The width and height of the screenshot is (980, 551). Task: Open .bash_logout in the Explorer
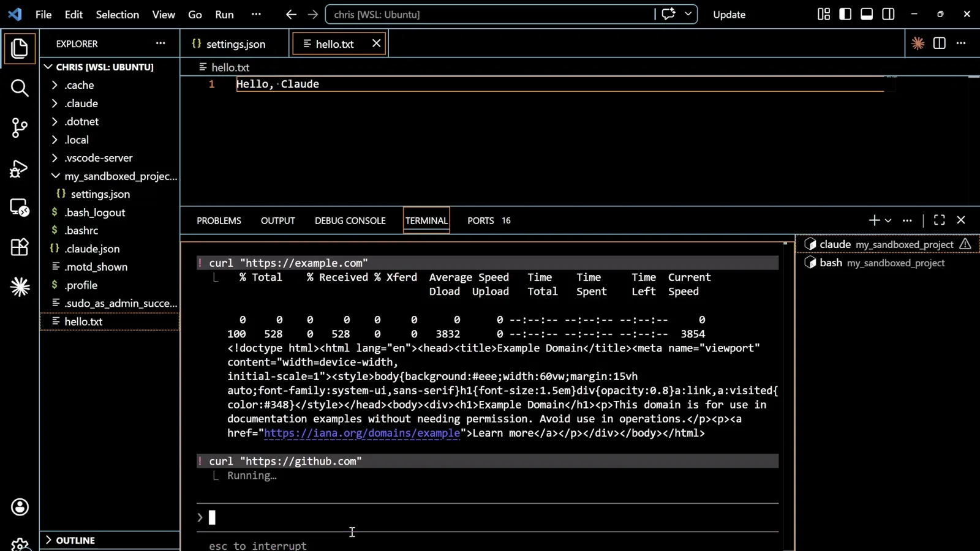click(110, 212)
